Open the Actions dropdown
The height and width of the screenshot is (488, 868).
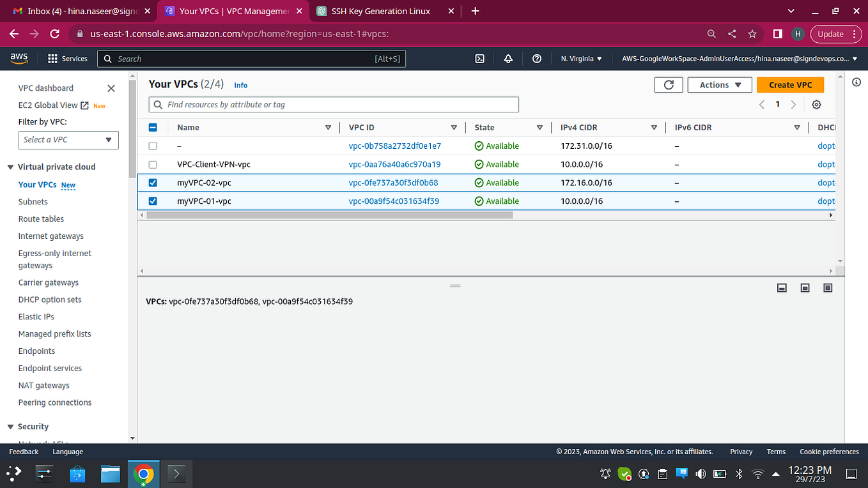pos(720,84)
